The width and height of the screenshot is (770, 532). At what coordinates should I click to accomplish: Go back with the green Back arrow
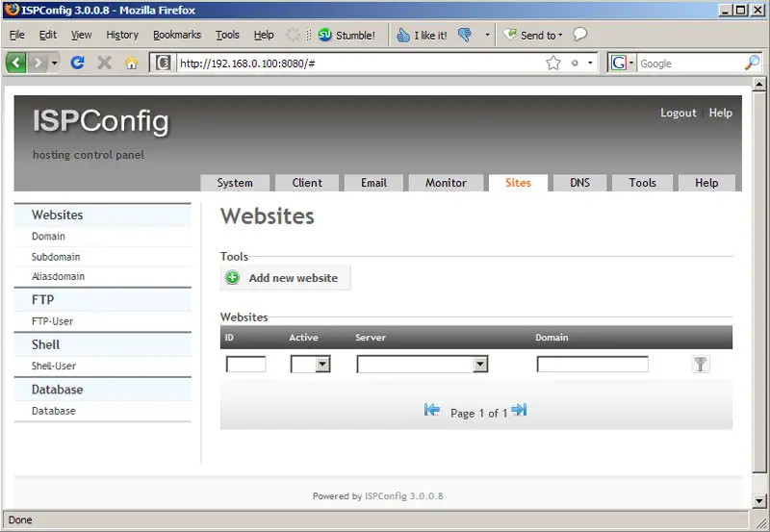(15, 63)
